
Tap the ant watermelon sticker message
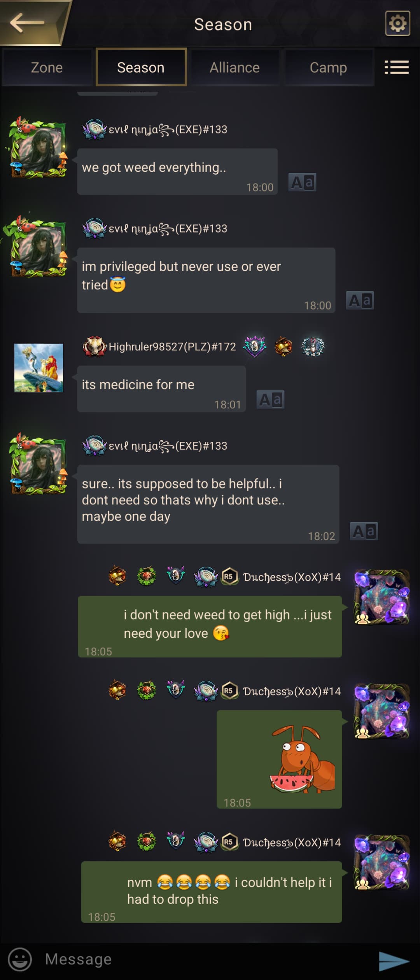pos(279,759)
